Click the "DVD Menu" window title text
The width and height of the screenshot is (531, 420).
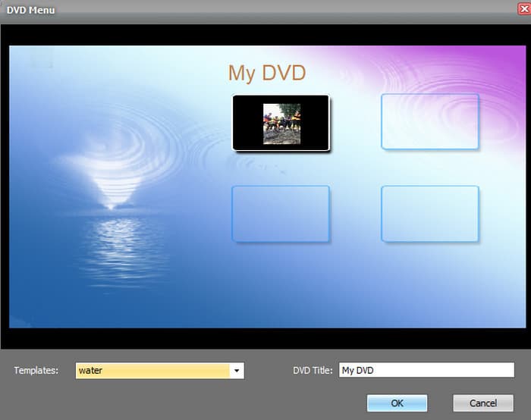(30, 9)
